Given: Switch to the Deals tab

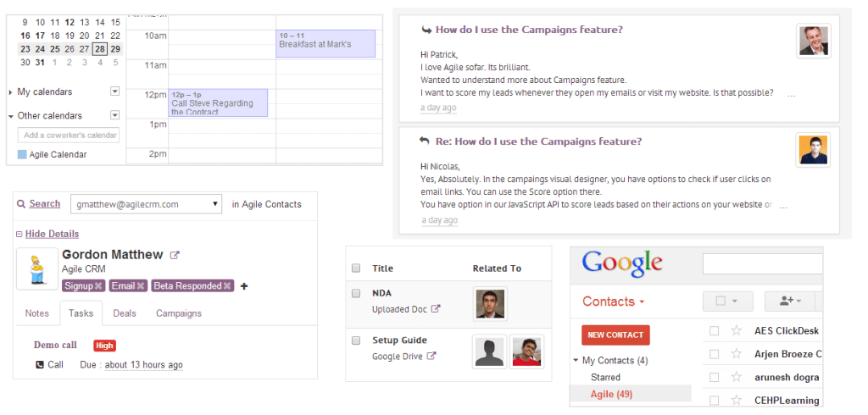Looking at the screenshot, I should point(125,313).
